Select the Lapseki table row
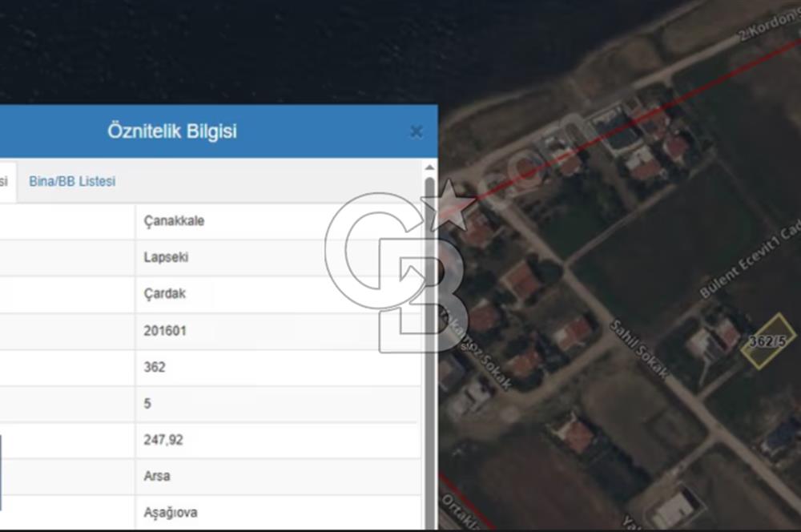Image resolution: width=801 pixels, height=532 pixels. (x=164, y=257)
